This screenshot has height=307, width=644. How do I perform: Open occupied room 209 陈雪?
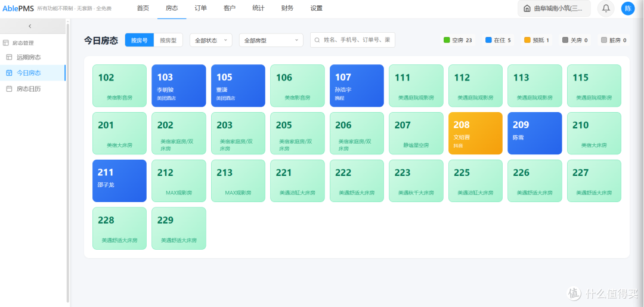[x=535, y=134]
